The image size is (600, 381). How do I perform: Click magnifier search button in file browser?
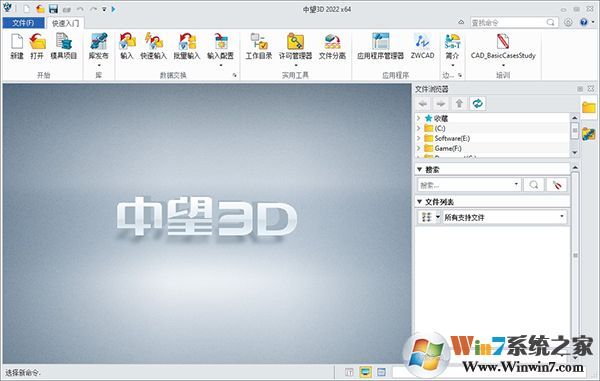534,185
